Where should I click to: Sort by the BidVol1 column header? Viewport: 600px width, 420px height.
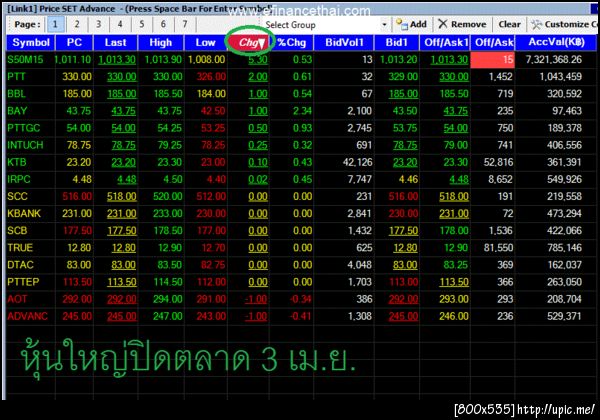pos(344,42)
